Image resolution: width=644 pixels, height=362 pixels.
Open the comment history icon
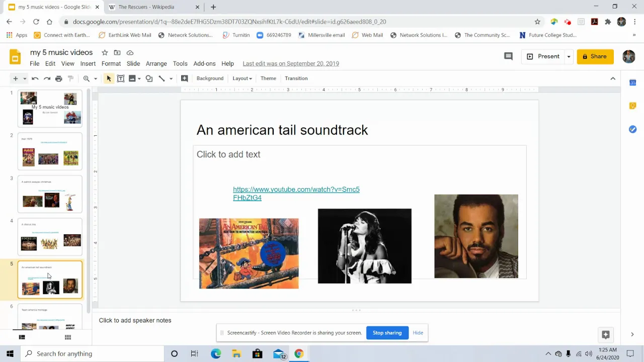[x=508, y=56]
